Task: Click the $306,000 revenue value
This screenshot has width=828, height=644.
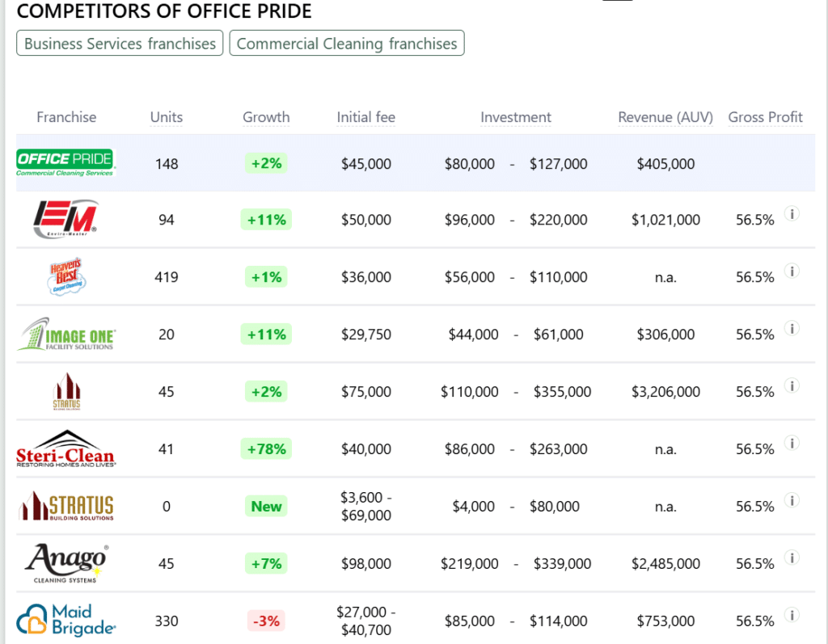Action: [665, 335]
